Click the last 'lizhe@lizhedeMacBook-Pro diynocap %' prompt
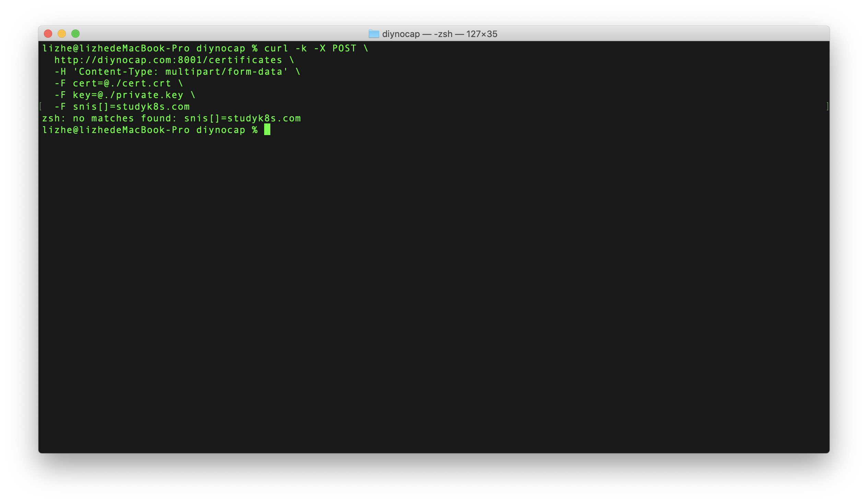 tap(150, 130)
